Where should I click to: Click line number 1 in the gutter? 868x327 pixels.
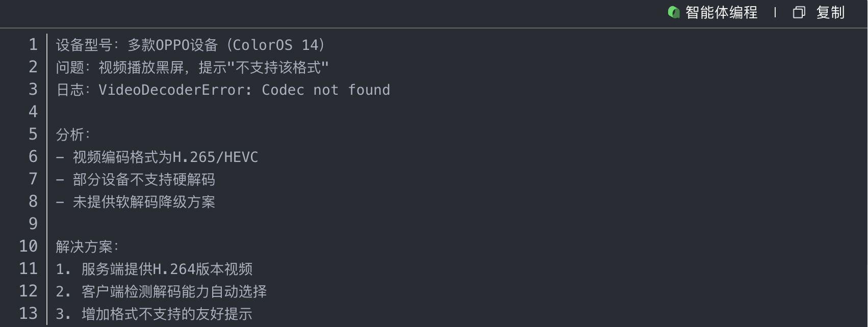pos(33,45)
